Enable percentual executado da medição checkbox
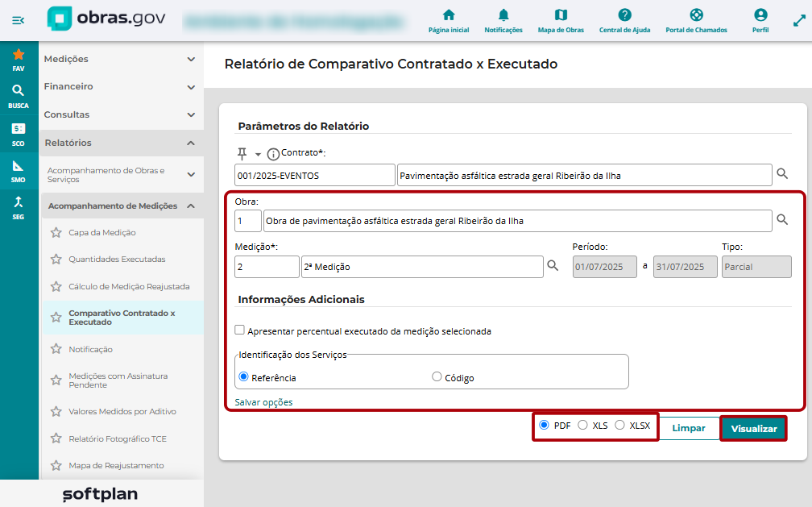The width and height of the screenshot is (812, 507). tap(239, 330)
